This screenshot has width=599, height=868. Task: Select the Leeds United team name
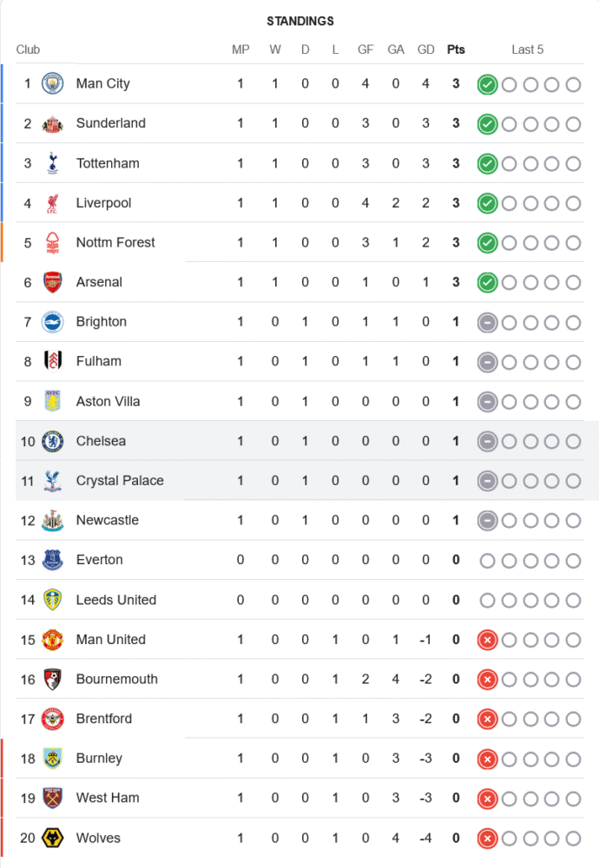116,600
